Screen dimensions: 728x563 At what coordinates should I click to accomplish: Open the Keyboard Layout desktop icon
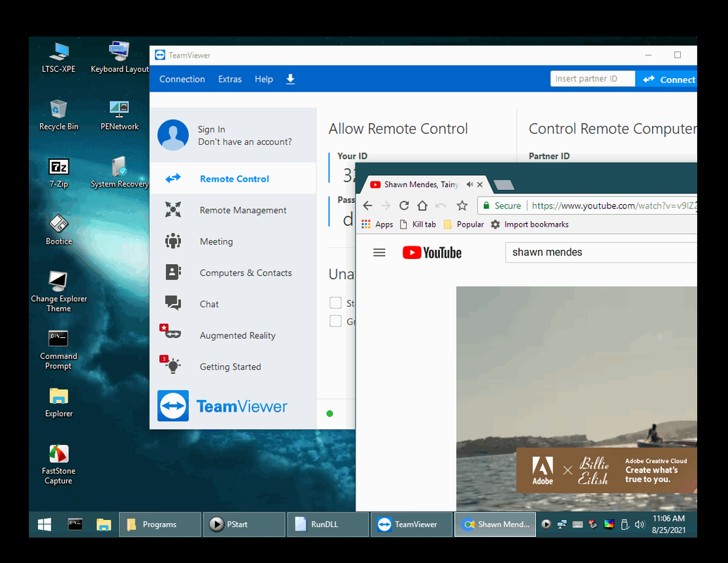119,58
